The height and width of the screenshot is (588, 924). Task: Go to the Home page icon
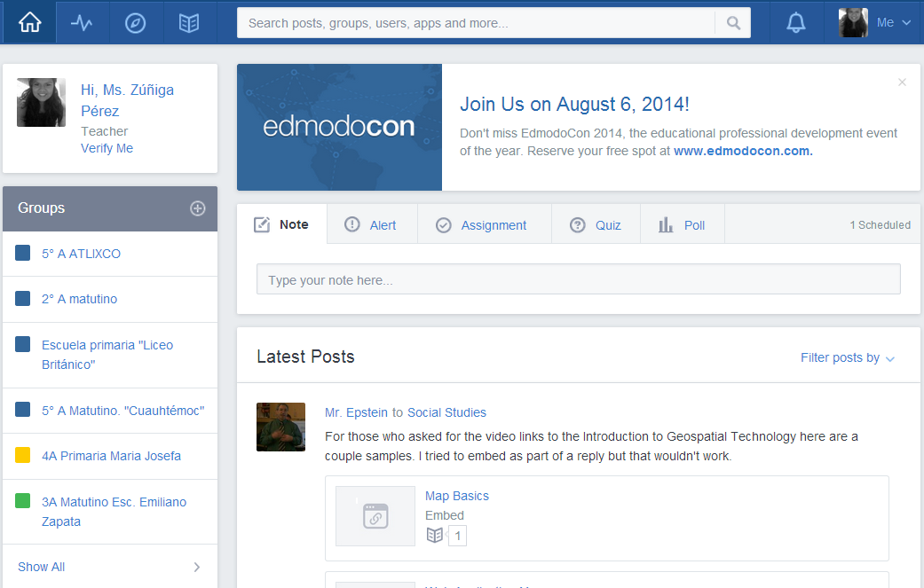(x=29, y=22)
